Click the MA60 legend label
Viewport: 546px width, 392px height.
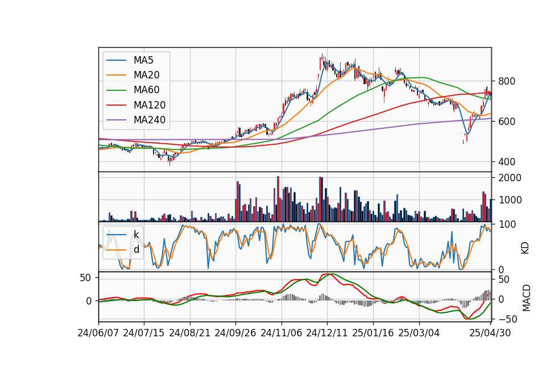(147, 90)
